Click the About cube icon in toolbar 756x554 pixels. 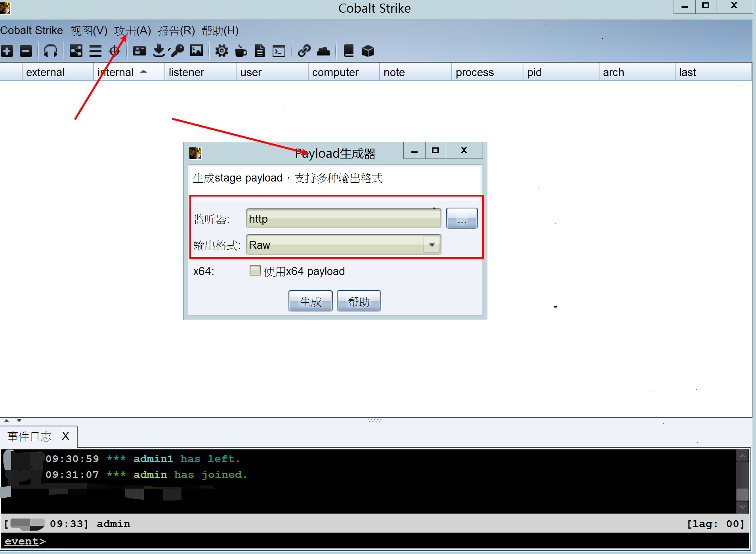368,51
